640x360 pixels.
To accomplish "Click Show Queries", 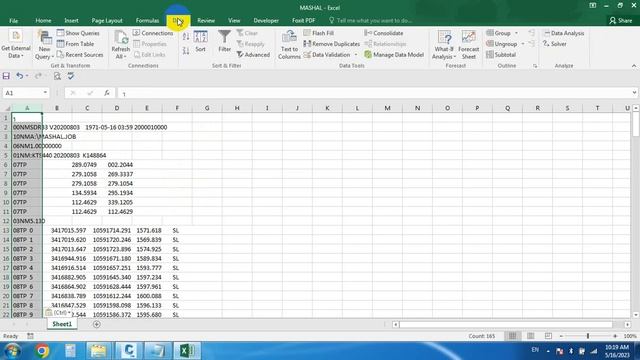I will (x=78, y=33).
